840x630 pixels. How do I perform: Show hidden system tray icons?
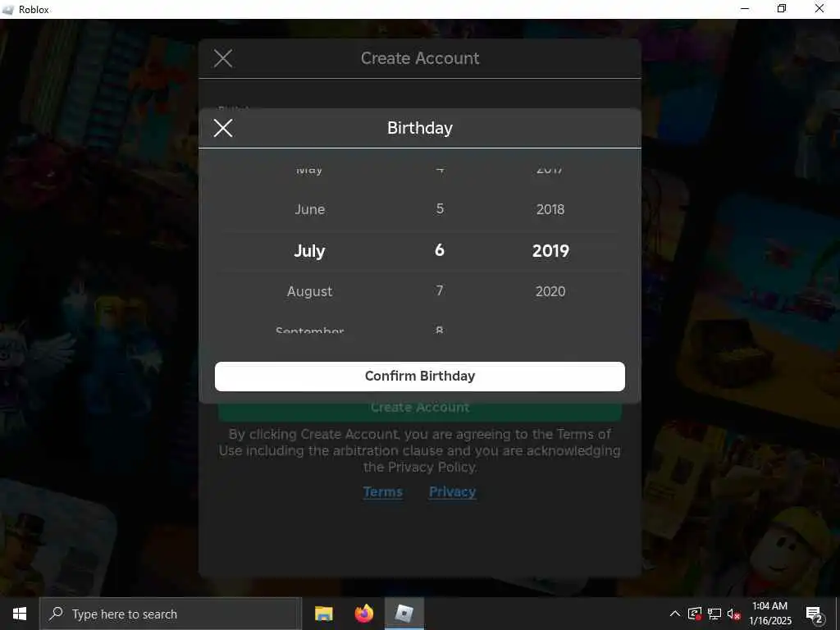pos(675,614)
